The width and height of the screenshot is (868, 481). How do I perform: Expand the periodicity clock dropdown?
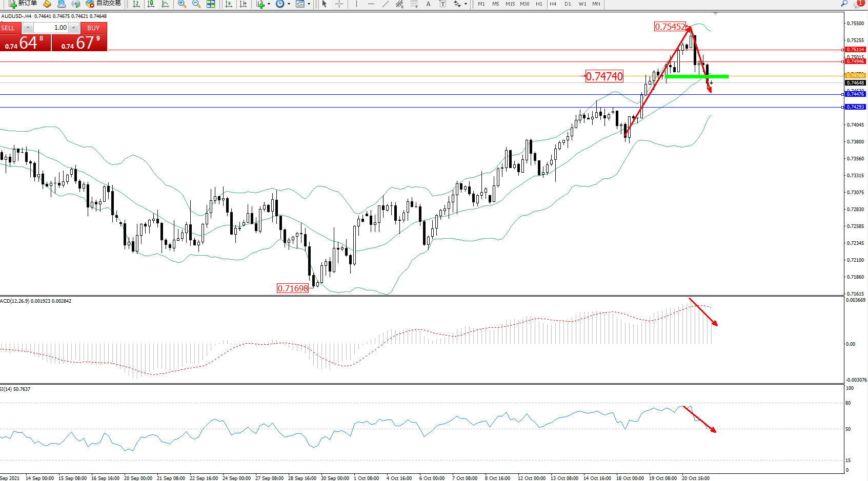pyautogui.click(x=289, y=4)
